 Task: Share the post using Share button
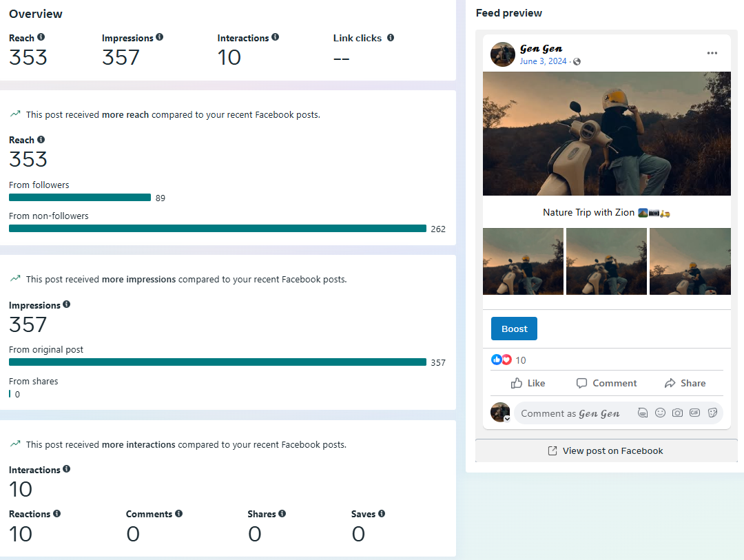[685, 383]
